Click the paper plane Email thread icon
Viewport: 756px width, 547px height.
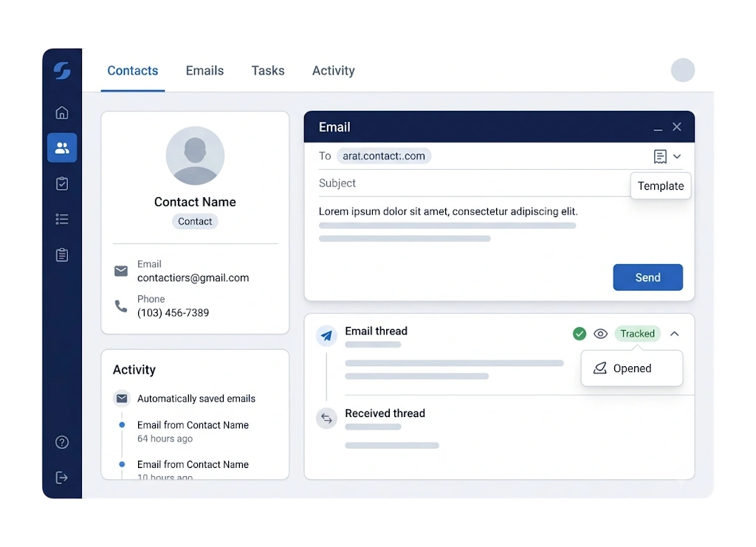click(326, 335)
